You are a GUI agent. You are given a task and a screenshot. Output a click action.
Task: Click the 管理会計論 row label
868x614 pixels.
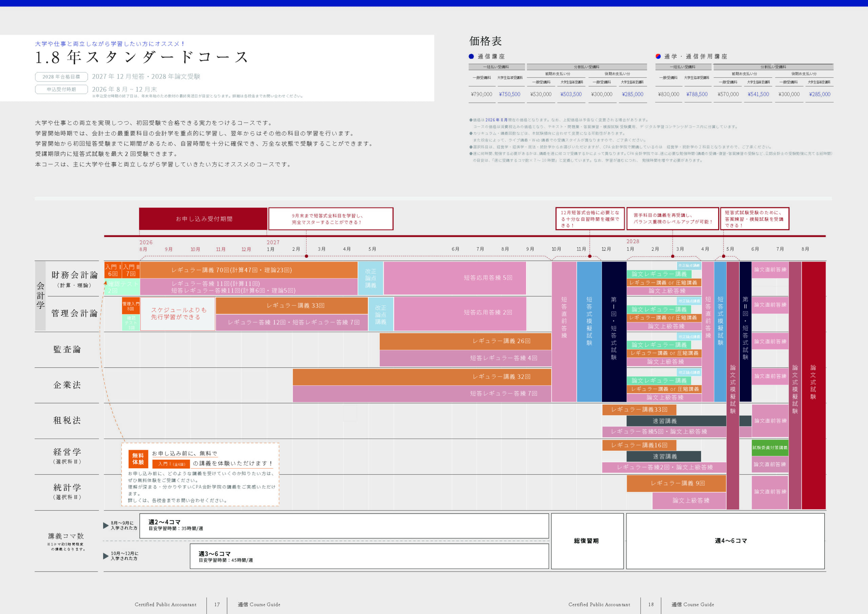click(75, 313)
